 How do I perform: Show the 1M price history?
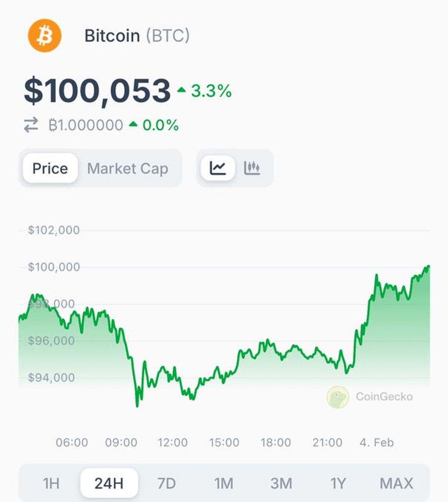[224, 483]
